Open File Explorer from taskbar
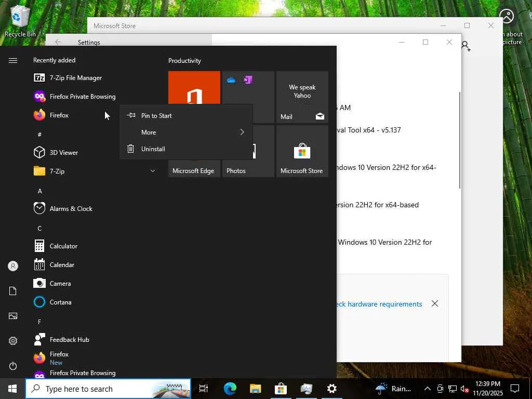 click(255, 389)
